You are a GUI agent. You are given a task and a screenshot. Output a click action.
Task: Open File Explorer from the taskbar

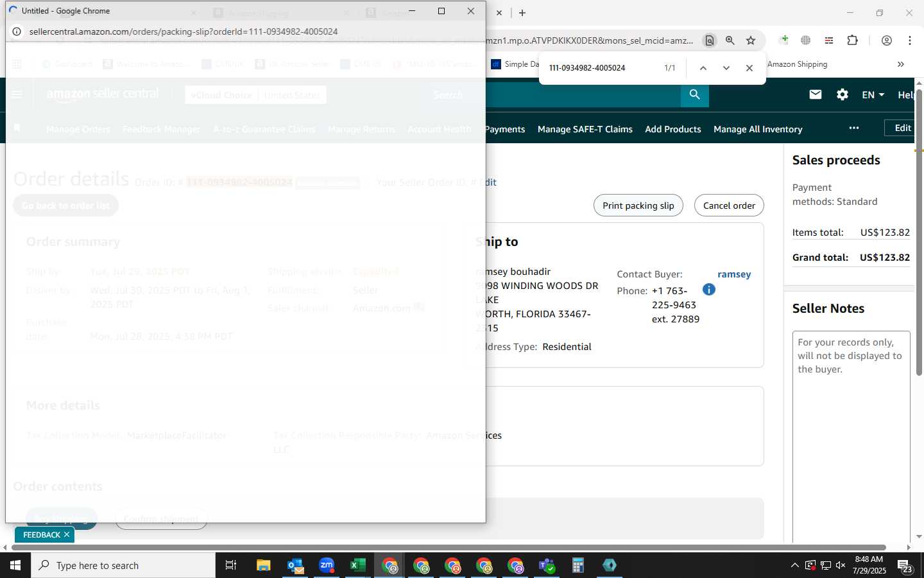[x=264, y=565]
